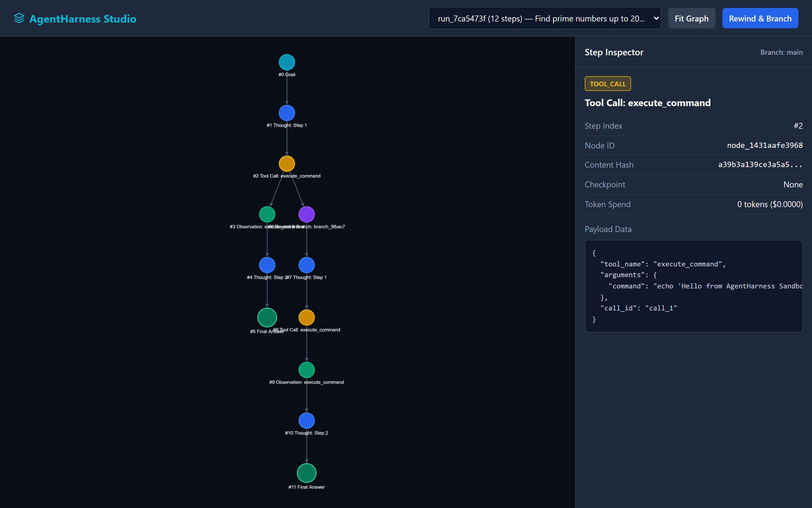Select the #0 Goal node
The width and height of the screenshot is (812, 508).
click(286, 62)
